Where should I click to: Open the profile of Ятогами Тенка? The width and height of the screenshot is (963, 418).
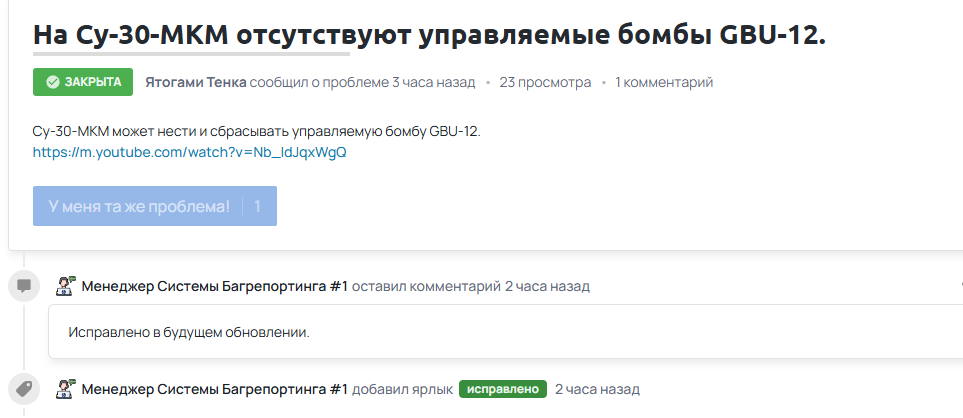click(x=195, y=82)
